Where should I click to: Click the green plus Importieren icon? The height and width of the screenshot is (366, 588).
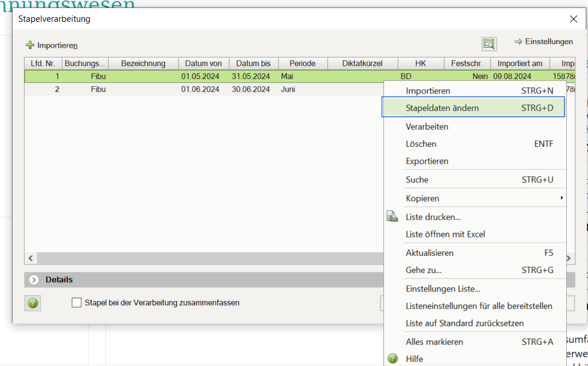pos(29,45)
